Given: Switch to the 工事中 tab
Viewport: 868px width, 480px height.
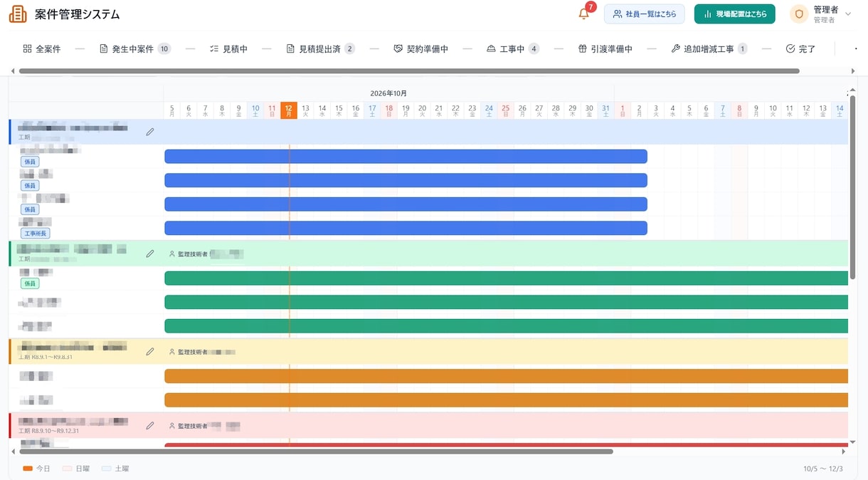Looking at the screenshot, I should tap(512, 49).
